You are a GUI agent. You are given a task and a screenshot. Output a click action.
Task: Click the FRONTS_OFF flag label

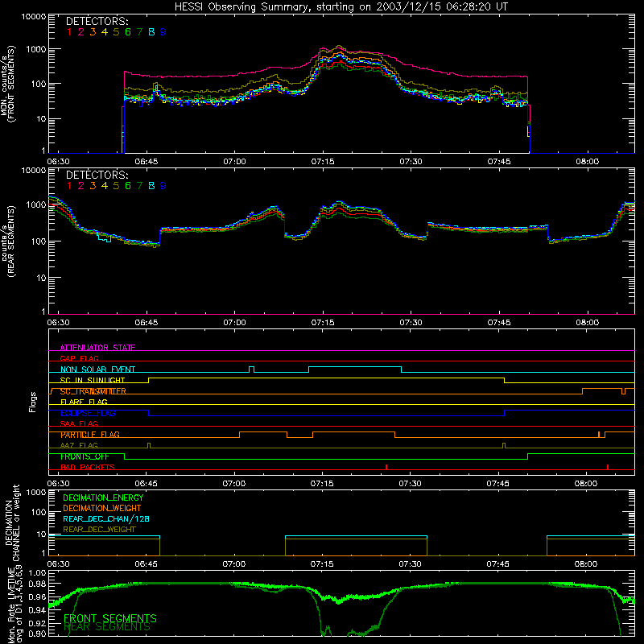(85, 456)
